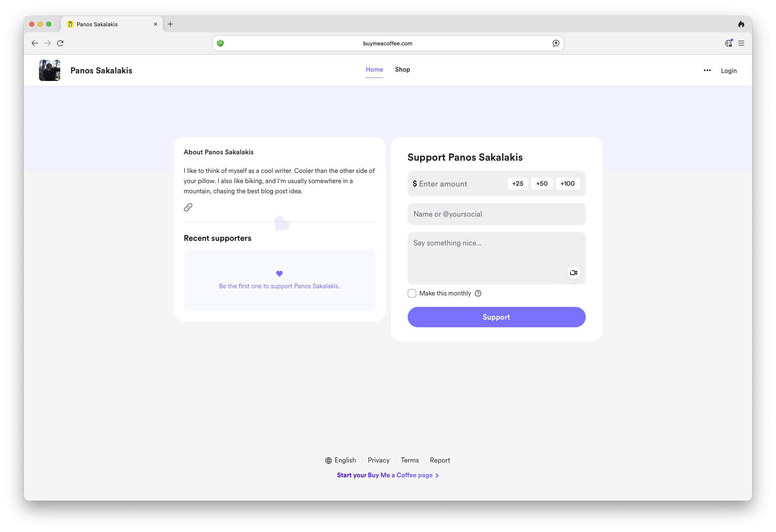This screenshot has height=532, width=776.
Task: Open the three-dots more options menu
Action: (x=707, y=70)
